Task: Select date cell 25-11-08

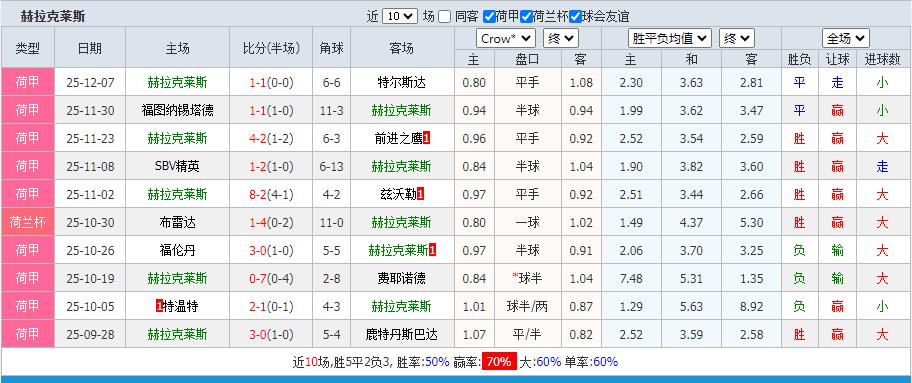Action: (x=90, y=166)
